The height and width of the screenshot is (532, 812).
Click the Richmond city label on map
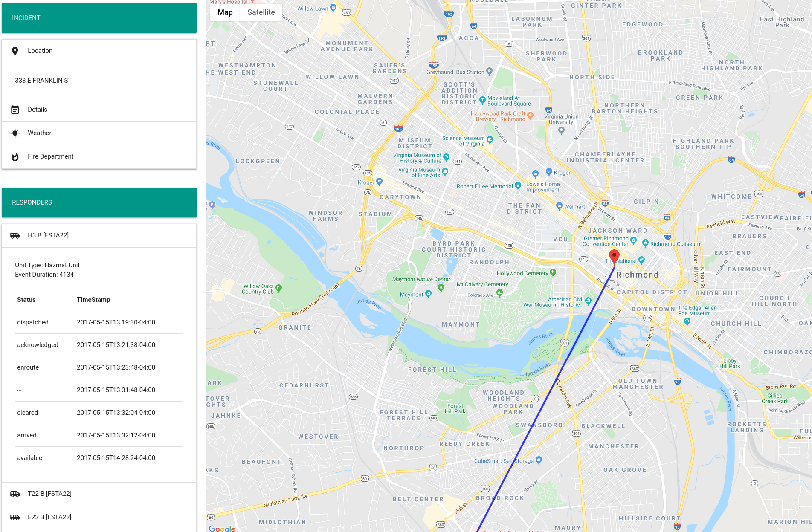pos(637,275)
